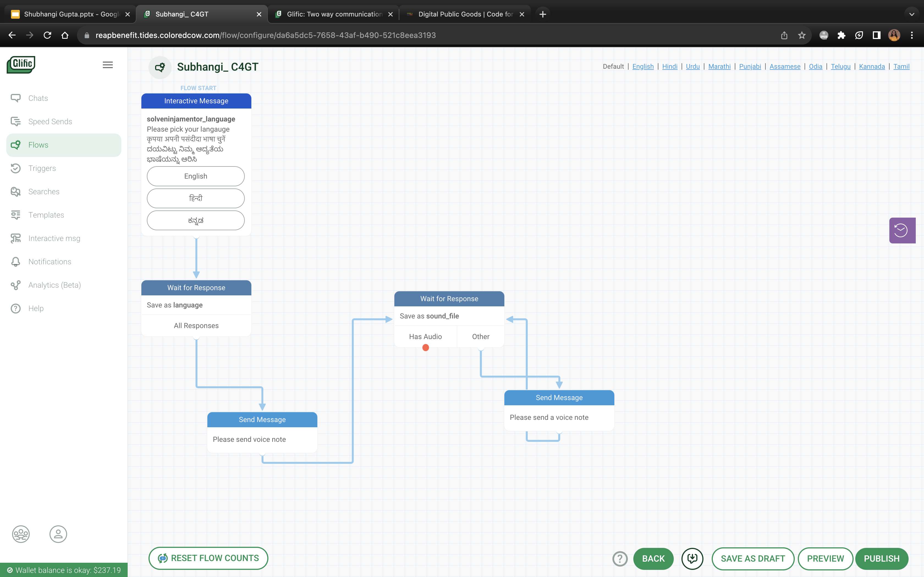
Task: Open Analytics (Beta)
Action: tap(54, 285)
